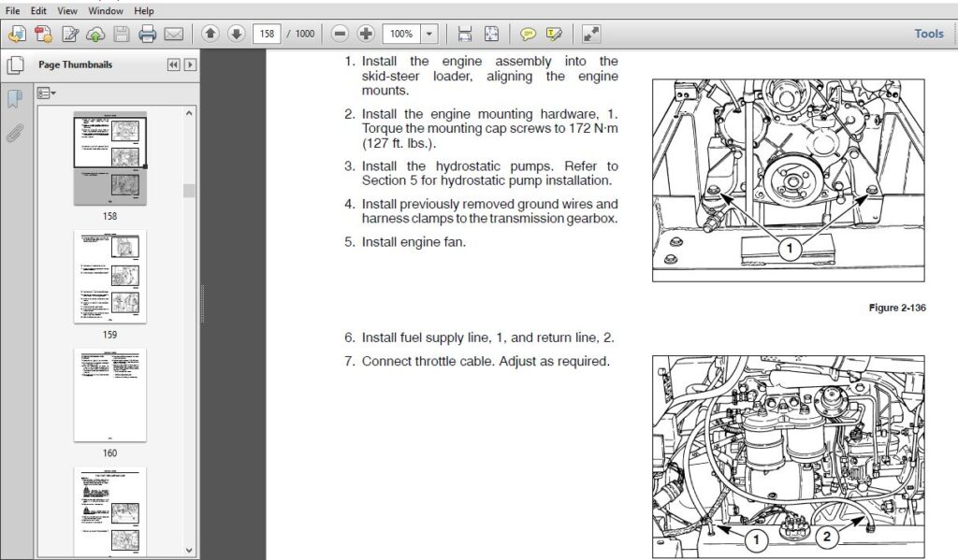
Task: Click the upload to cloud icon
Action: (x=95, y=35)
